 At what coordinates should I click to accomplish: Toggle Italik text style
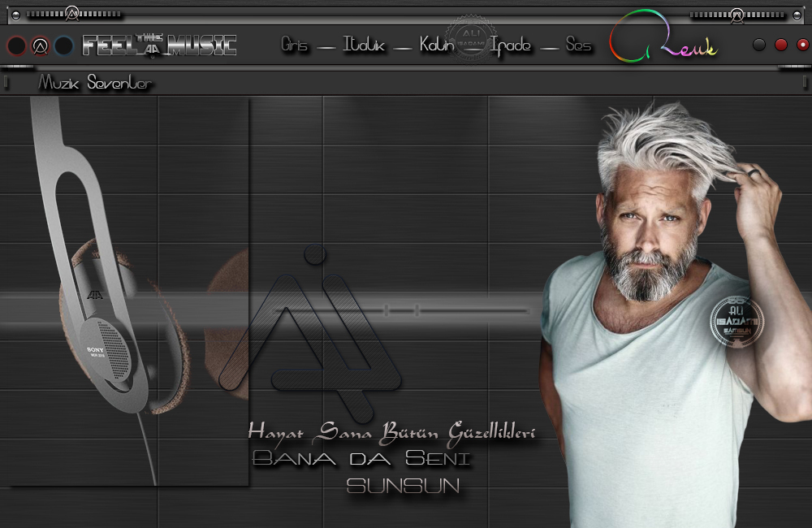coord(364,45)
